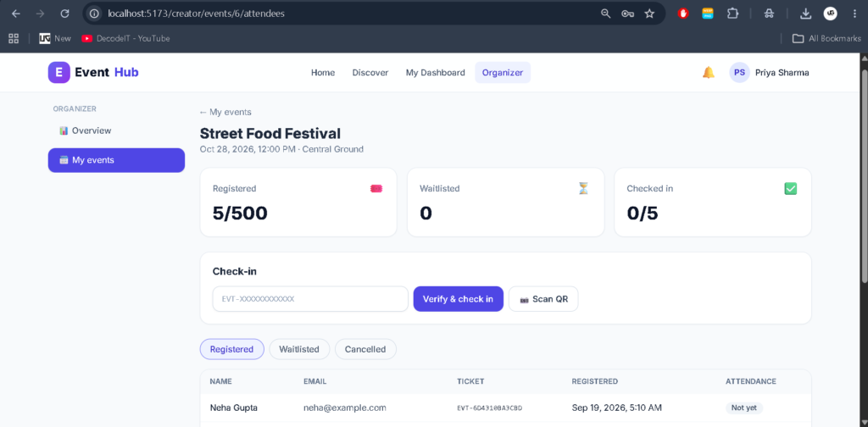This screenshot has width=868, height=427.
Task: Click the neha@example.com email
Action: 344,408
